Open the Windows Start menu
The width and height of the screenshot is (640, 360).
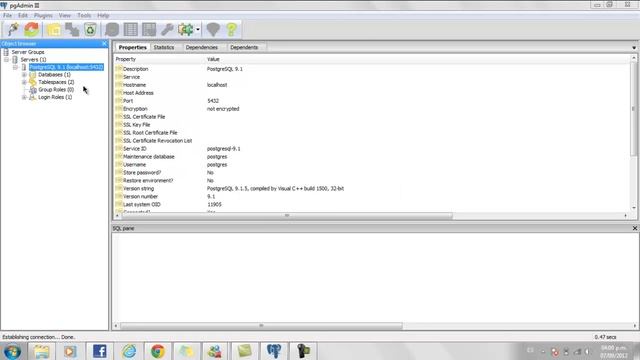pos(12,351)
